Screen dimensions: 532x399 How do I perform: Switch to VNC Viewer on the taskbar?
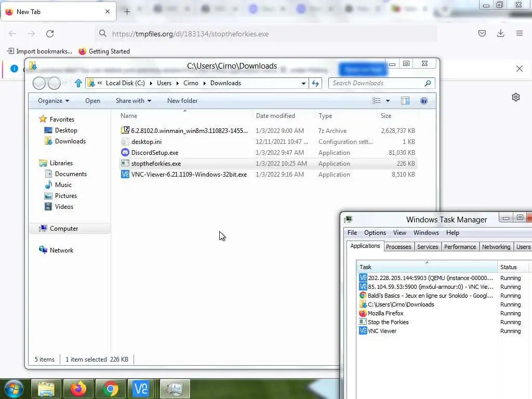pos(141,389)
